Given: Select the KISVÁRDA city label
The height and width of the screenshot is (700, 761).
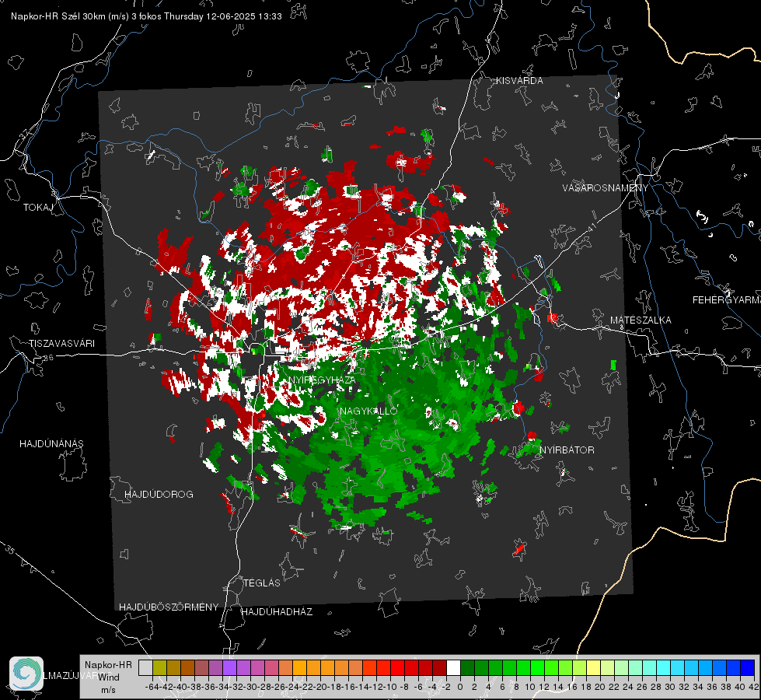Looking at the screenshot, I should tap(519, 81).
